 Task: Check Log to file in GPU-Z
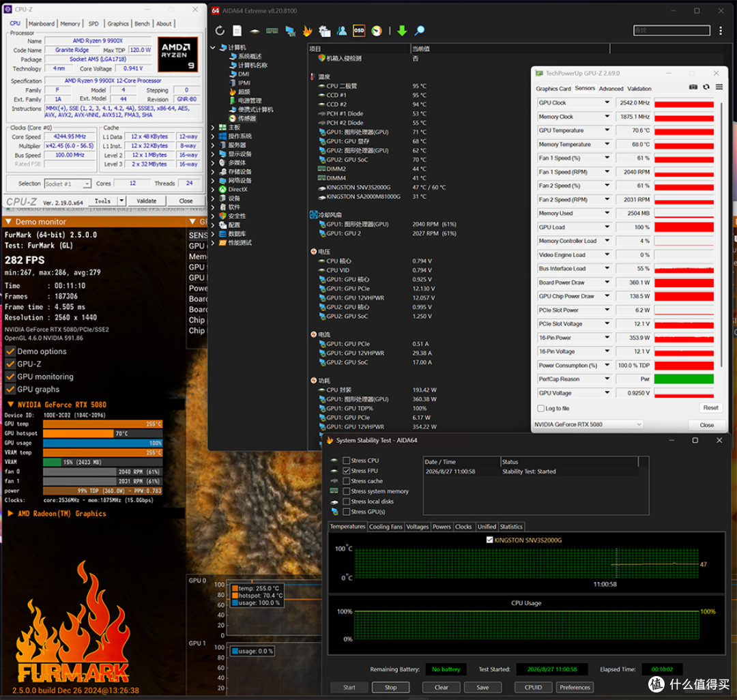pyautogui.click(x=541, y=408)
